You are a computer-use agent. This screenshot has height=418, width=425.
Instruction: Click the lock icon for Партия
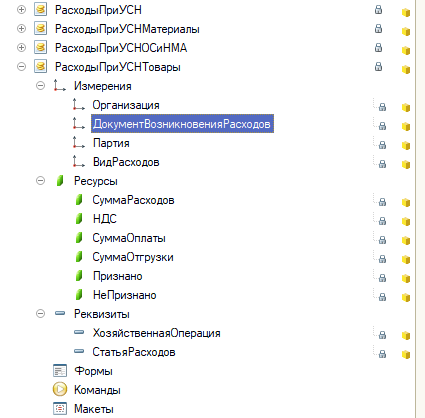[x=382, y=145]
